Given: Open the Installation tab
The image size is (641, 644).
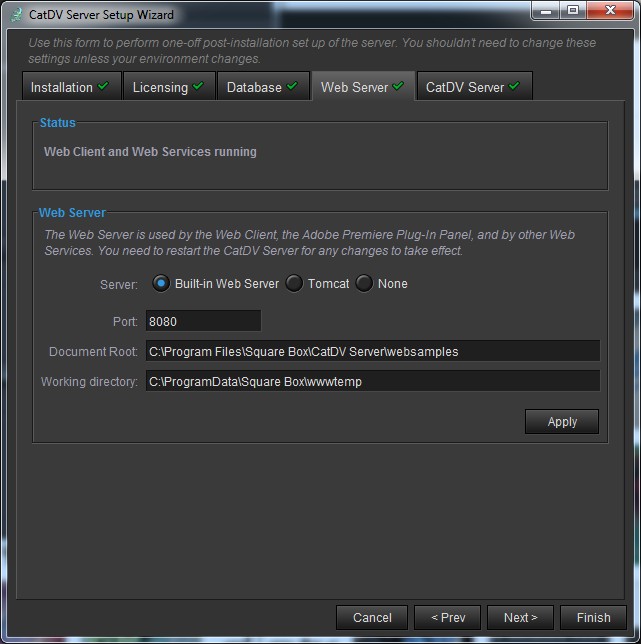Looking at the screenshot, I should tap(72, 86).
